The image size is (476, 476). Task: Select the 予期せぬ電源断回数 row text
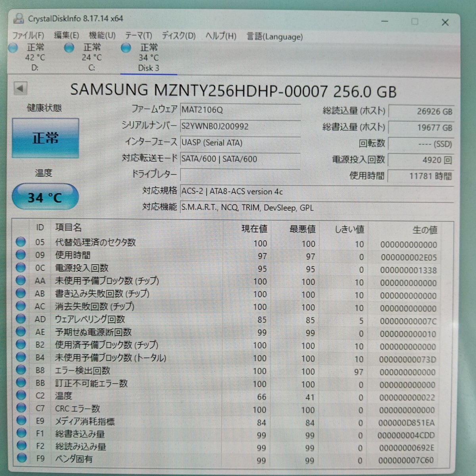tap(93, 332)
